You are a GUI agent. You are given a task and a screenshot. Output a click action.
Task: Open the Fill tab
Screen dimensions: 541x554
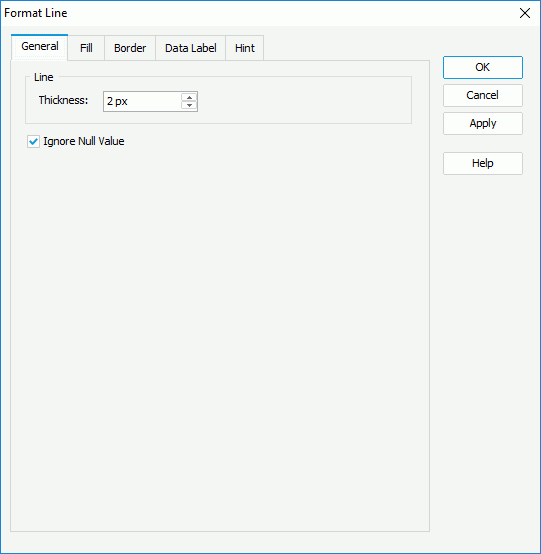pyautogui.click(x=86, y=48)
